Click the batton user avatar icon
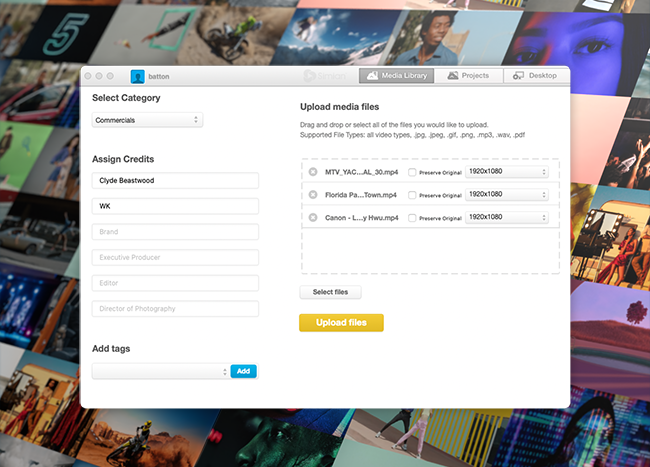Screen dimensions: 650x467 coord(138,76)
